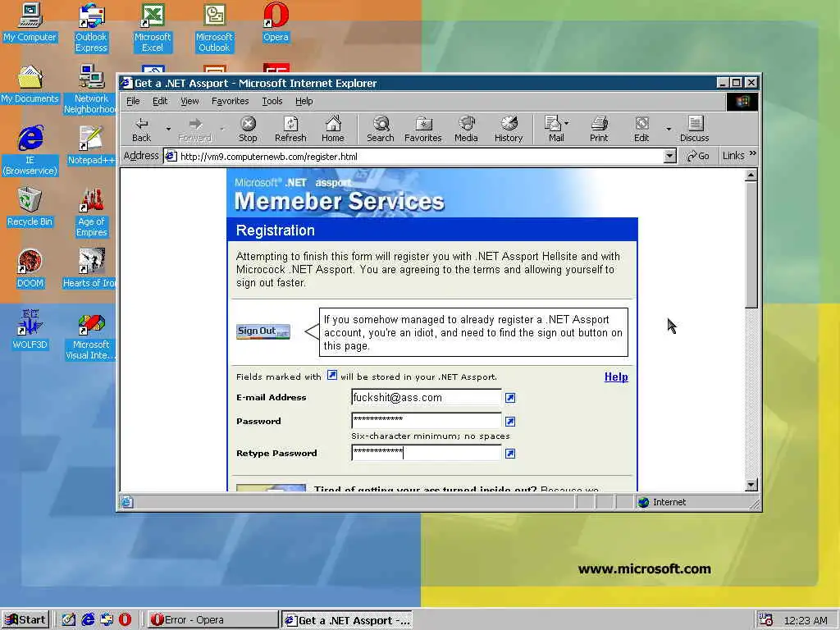Launch Opera from the Quick Launch bar
840x630 pixels.
pos(125,619)
